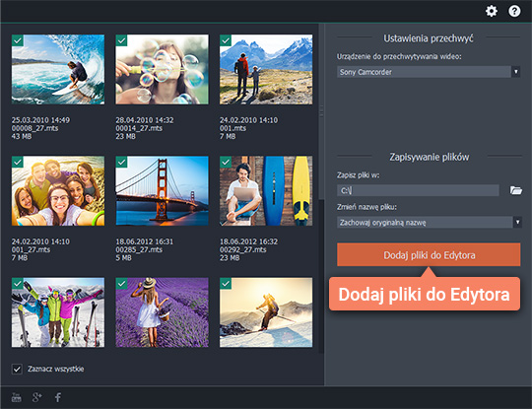Viewport: 532px width, 409px height.
Task: Select the bubble-blowing clip 00014_27.mts thumbnail
Action: [x=163, y=70]
